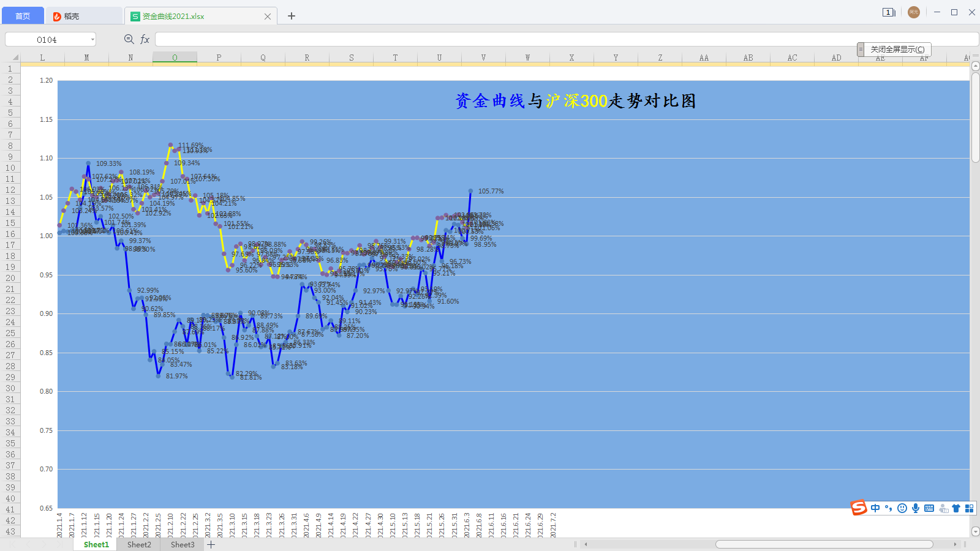Screen dimensions: 980x551
Task: Start voice input with the microphone icon
Action: pyautogui.click(x=916, y=508)
